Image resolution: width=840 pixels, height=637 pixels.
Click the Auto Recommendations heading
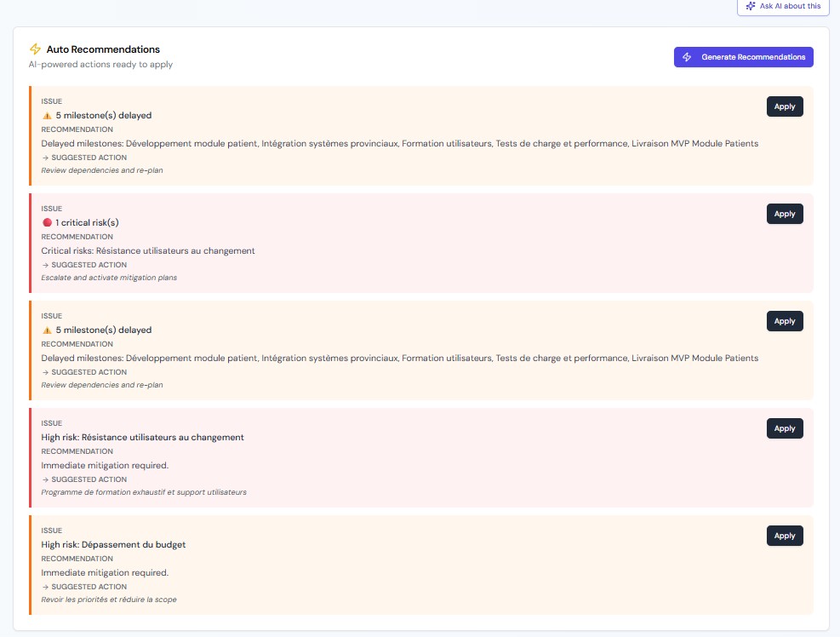(103, 49)
